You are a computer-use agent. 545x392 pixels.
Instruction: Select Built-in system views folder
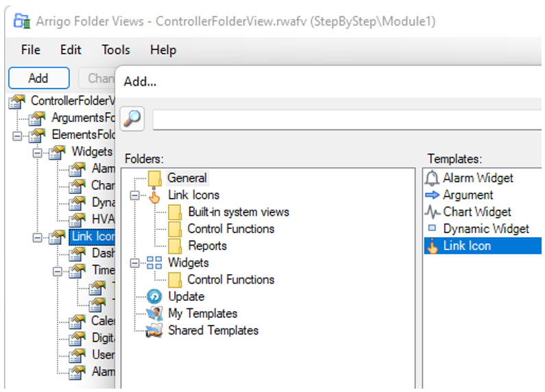(239, 212)
